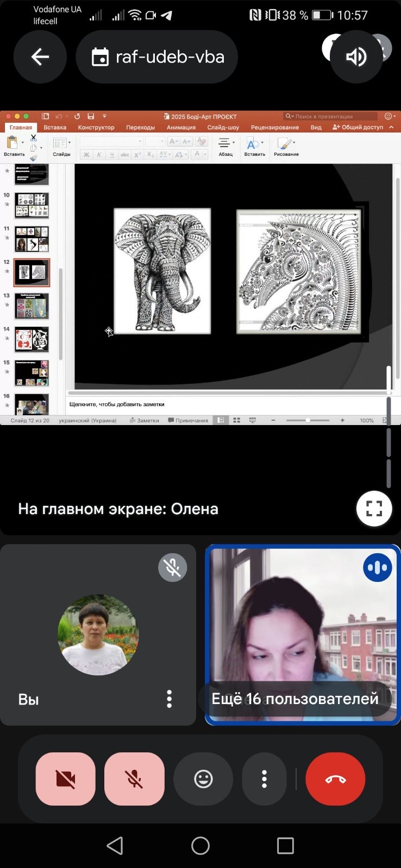The width and height of the screenshot is (401, 868).
Task: Open the Рисование drawing menu
Action: (286, 145)
